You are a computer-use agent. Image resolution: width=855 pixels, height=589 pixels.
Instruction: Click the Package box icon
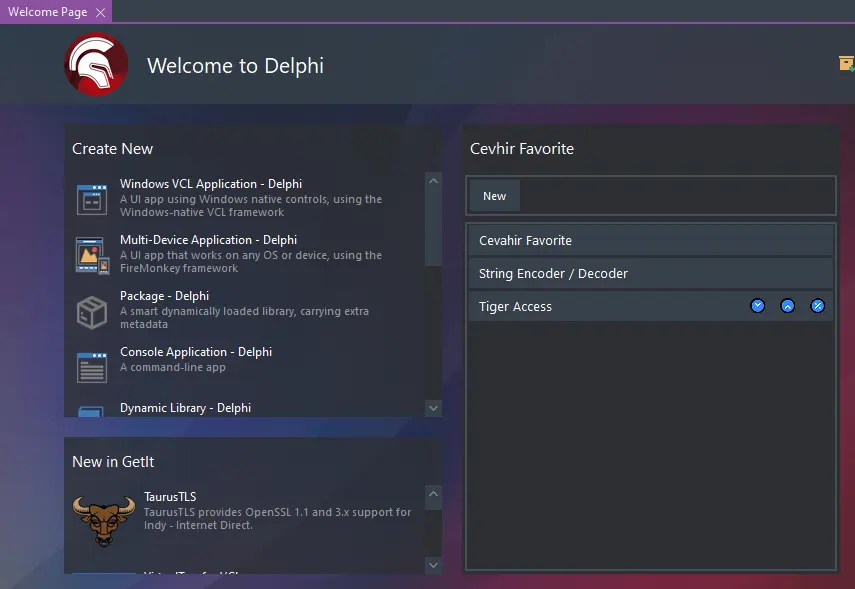(92, 312)
